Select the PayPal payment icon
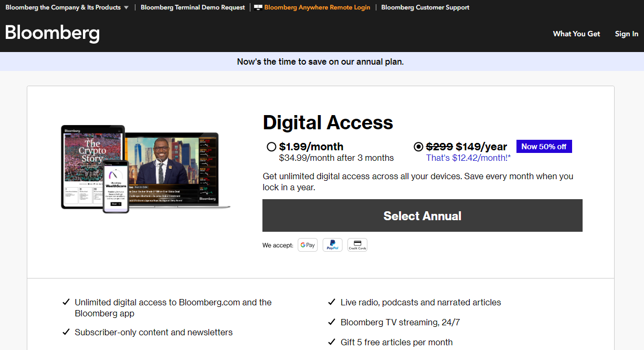Screen dimensions: 644x350 332,244
